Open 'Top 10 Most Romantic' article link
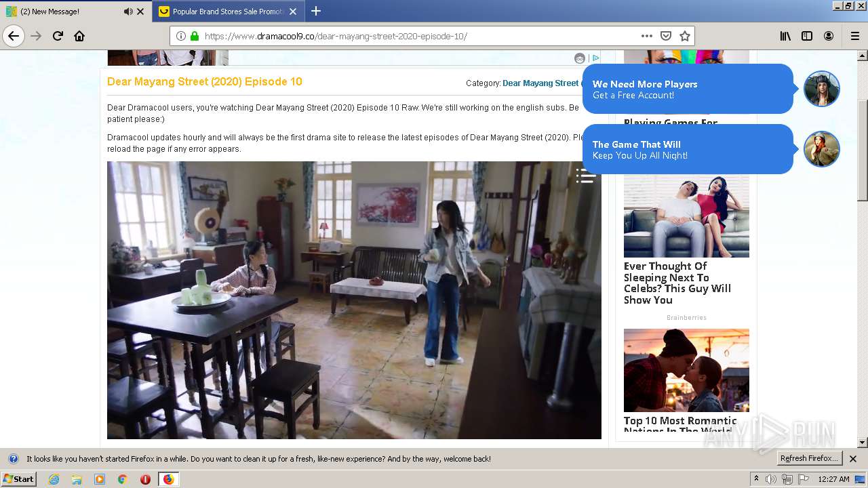 pos(680,426)
